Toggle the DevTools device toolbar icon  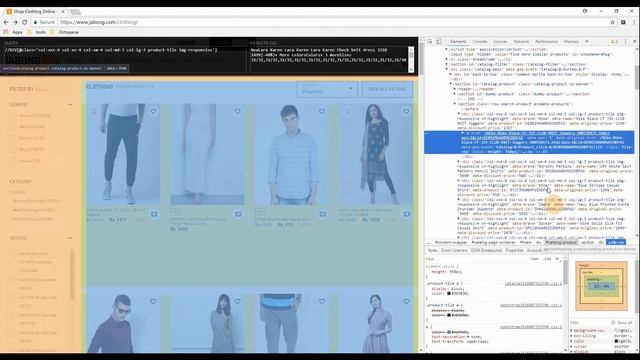[439, 42]
